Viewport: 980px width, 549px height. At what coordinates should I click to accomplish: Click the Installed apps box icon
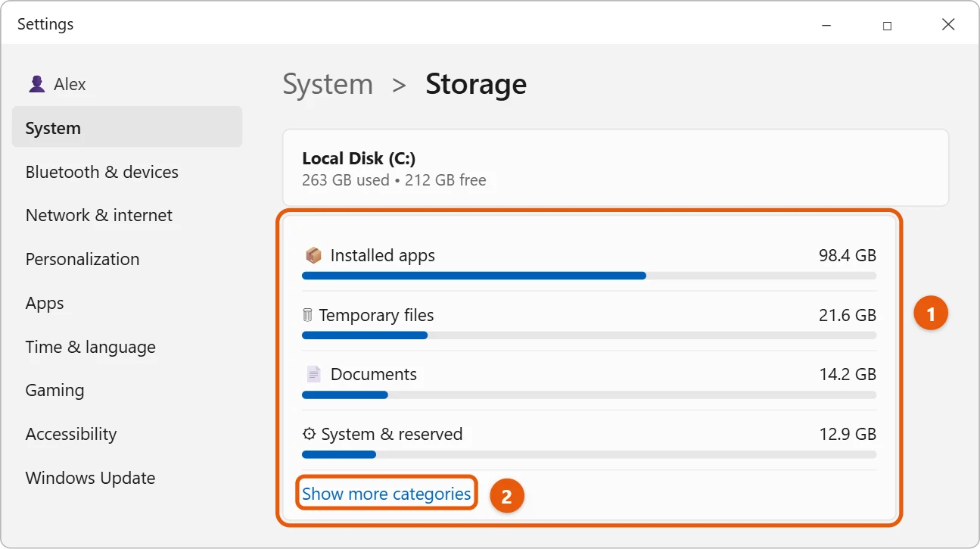coord(313,255)
